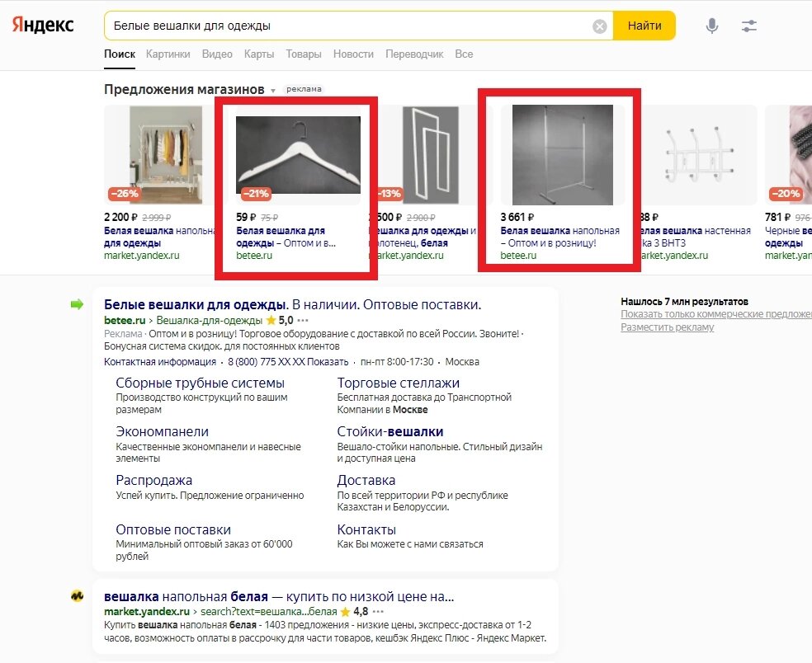Open Контакты sitelink

pos(366,530)
